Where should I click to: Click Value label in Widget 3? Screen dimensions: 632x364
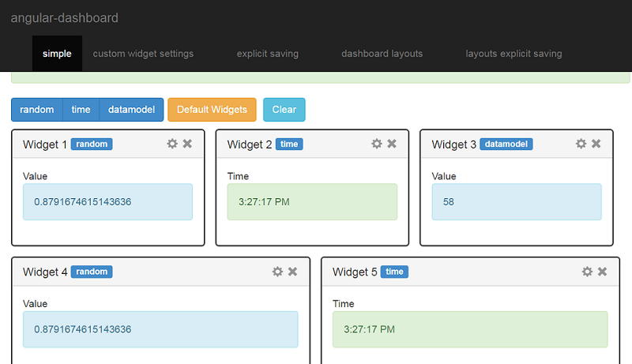pos(444,176)
